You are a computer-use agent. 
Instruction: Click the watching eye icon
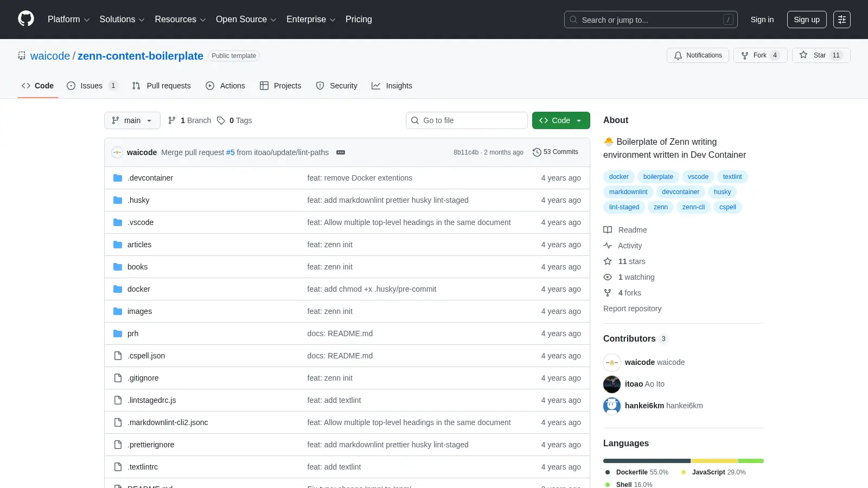pyautogui.click(x=608, y=277)
